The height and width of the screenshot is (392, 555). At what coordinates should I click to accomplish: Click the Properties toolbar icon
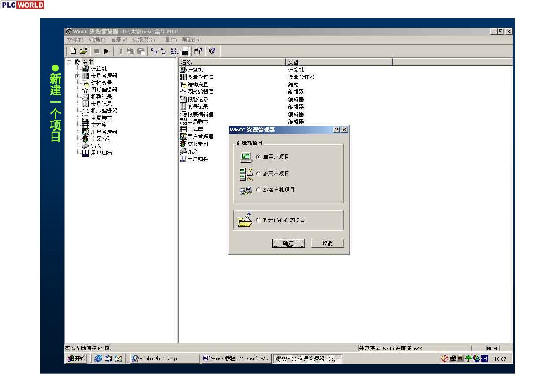[198, 51]
